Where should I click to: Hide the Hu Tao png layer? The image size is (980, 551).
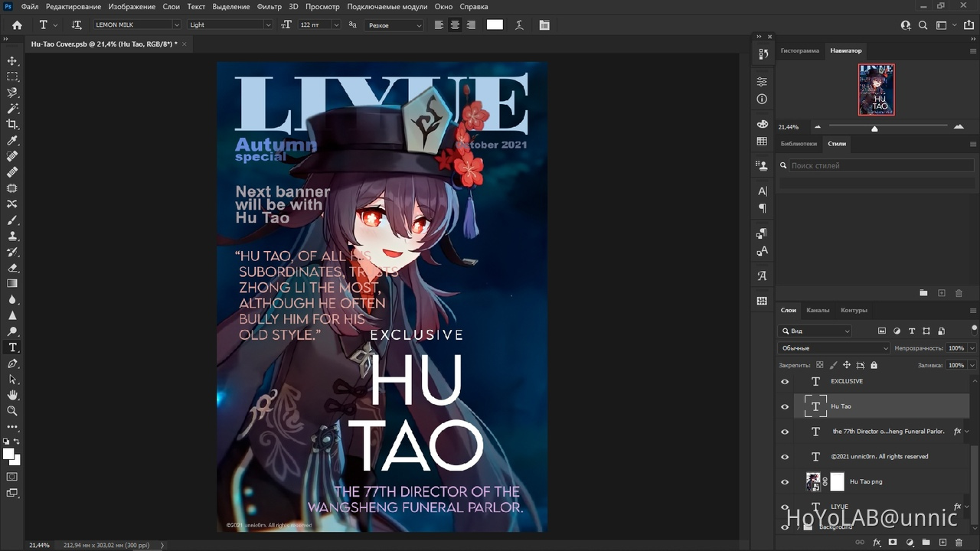tap(785, 482)
